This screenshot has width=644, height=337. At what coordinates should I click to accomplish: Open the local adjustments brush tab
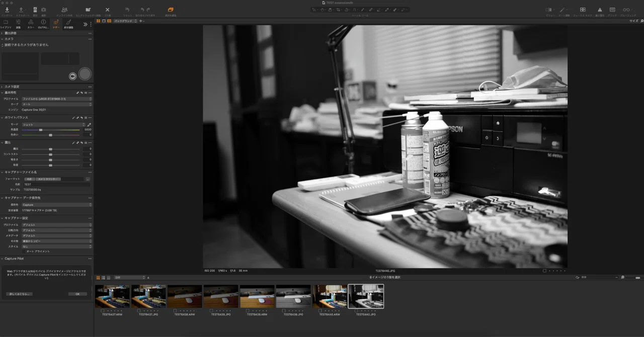click(x=68, y=23)
